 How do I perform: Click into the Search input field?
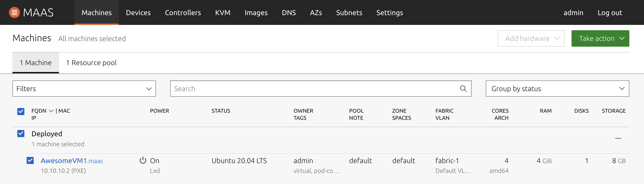pos(315,88)
